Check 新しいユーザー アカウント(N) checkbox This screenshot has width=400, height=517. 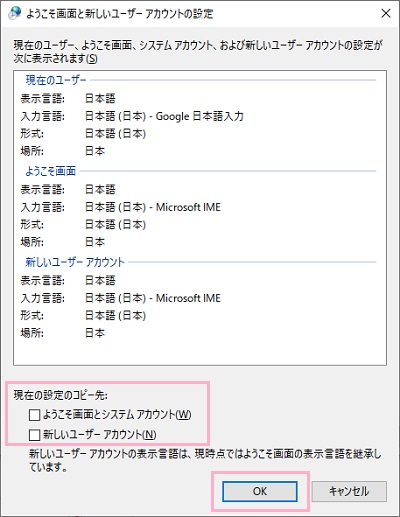34,435
